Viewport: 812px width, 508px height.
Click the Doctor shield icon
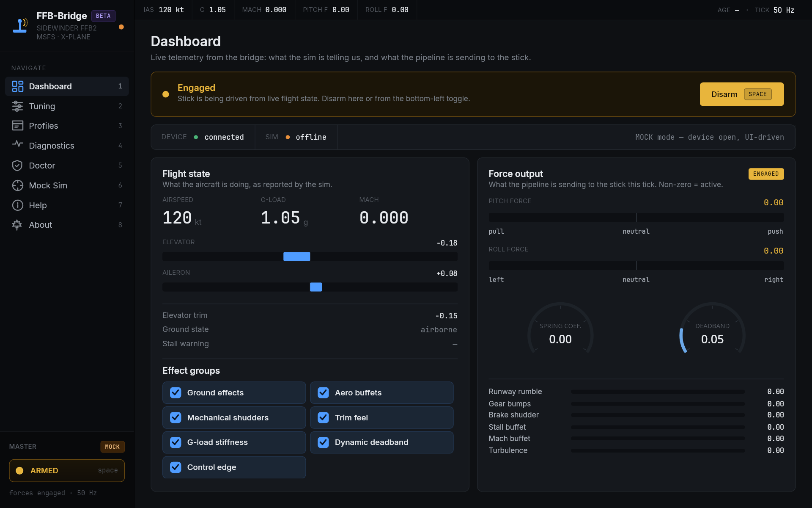[17, 166]
